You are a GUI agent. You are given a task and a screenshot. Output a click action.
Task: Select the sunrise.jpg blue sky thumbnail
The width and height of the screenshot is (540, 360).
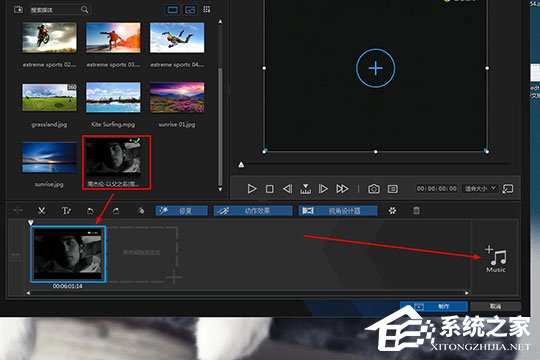49,157
